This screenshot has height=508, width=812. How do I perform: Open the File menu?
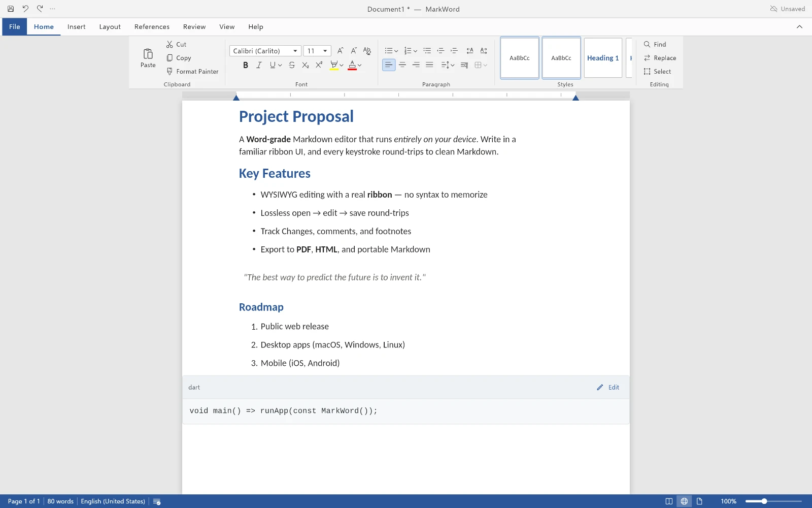coord(15,27)
